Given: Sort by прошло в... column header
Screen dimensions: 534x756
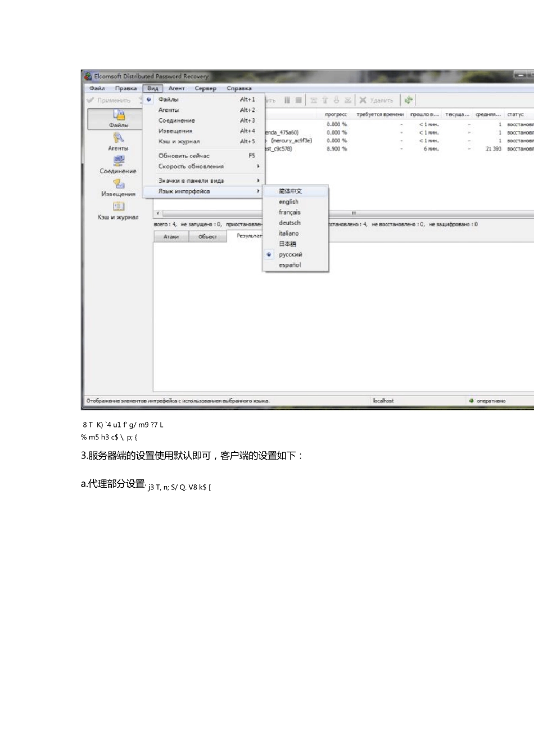Looking at the screenshot, I should click(x=424, y=114).
